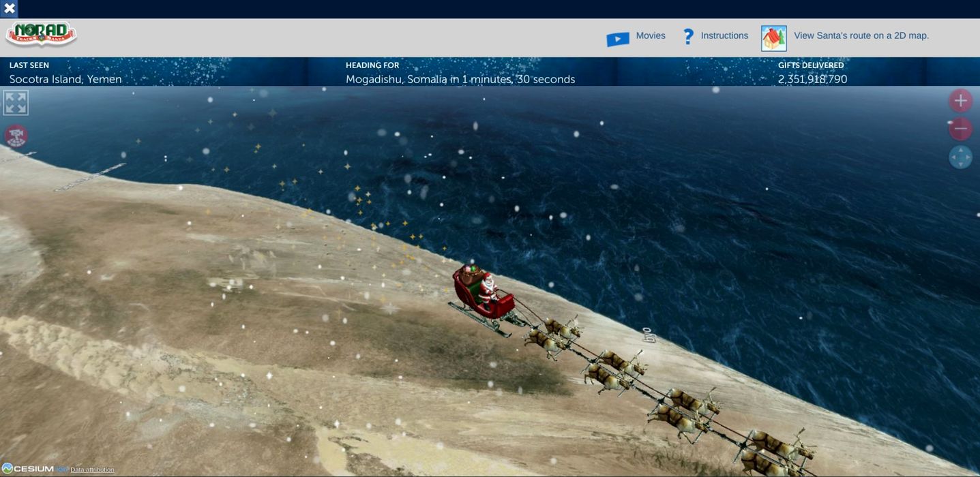Click the Socotra Island, Yemen last seen text
Viewport: 980px width, 477px height.
pyautogui.click(x=65, y=79)
